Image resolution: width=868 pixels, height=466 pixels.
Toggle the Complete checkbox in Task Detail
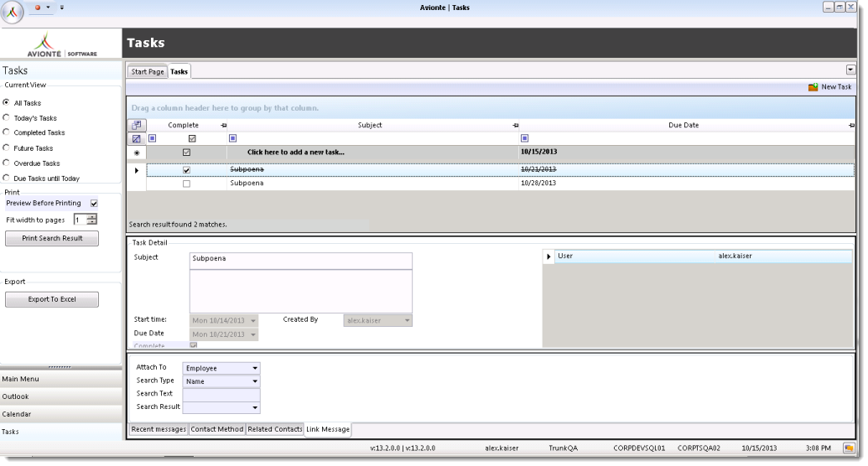click(x=194, y=345)
